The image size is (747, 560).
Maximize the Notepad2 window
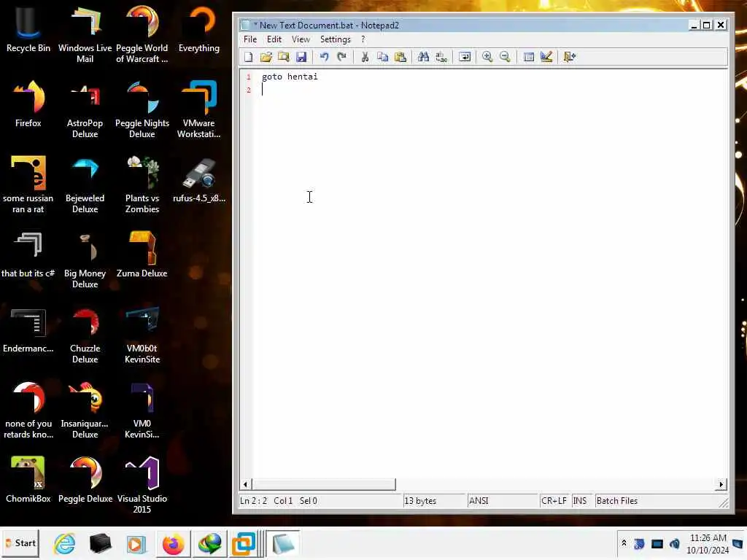[x=707, y=25]
